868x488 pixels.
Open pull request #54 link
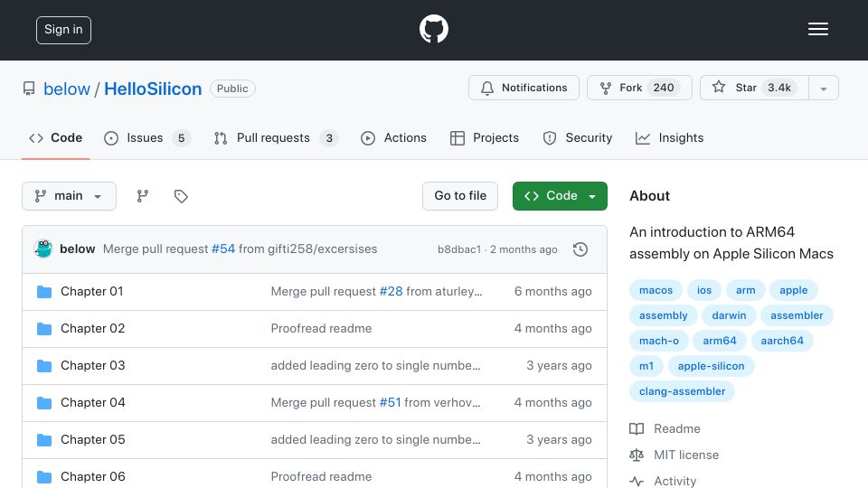223,249
